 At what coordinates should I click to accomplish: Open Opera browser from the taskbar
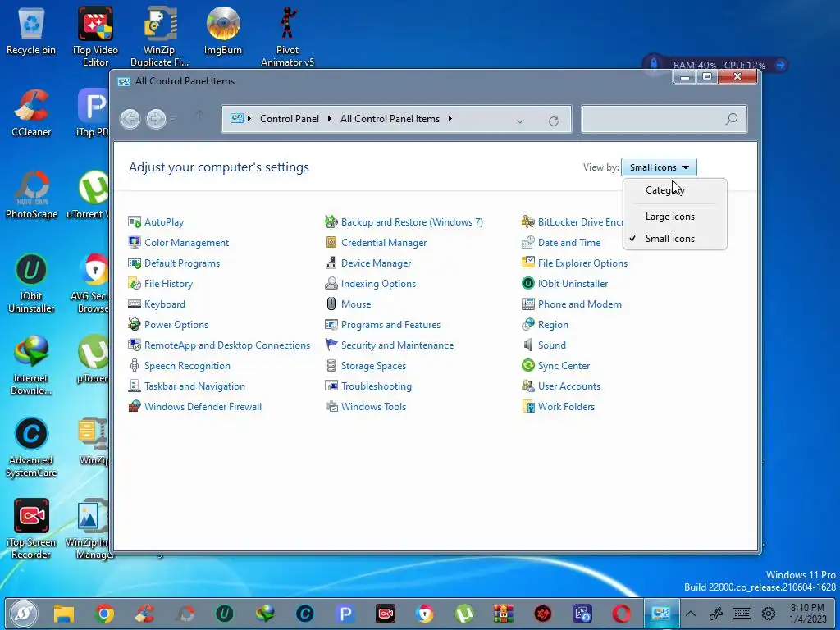(622, 614)
